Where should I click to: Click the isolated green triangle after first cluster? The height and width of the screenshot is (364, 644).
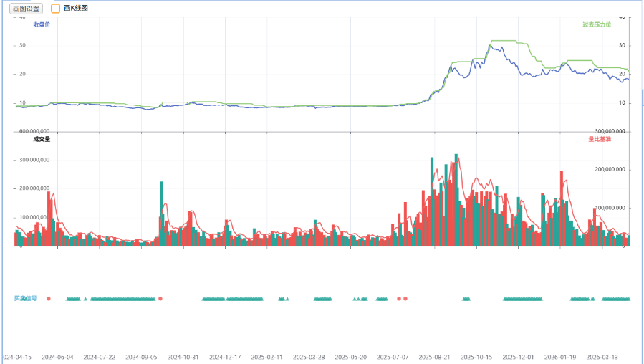[85, 298]
